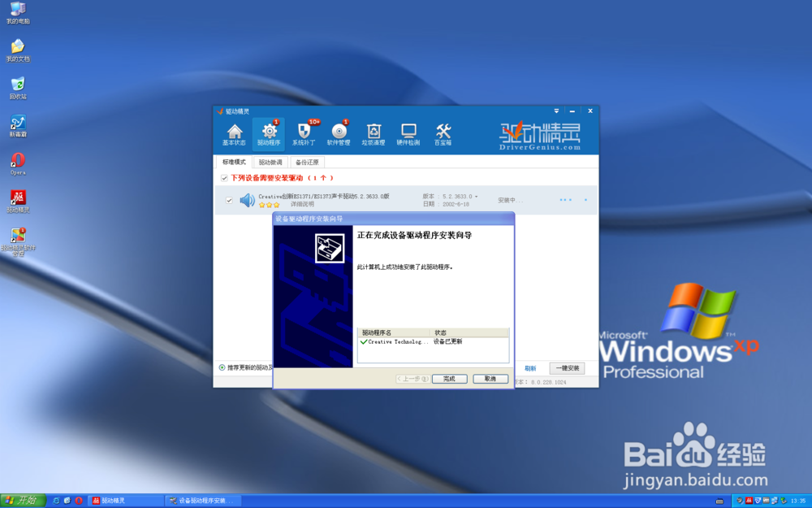Open 详细说明 link under Creative driver
812x508 pixels.
tap(302, 204)
